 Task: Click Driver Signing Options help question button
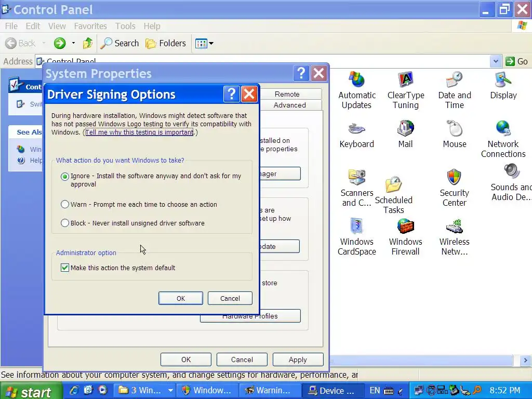232,94
